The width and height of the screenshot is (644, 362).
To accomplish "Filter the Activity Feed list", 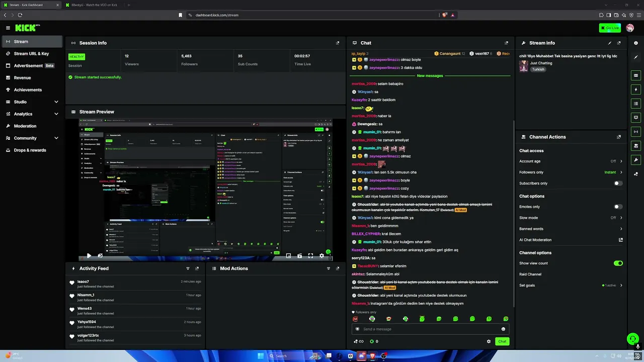I will click(x=188, y=268).
